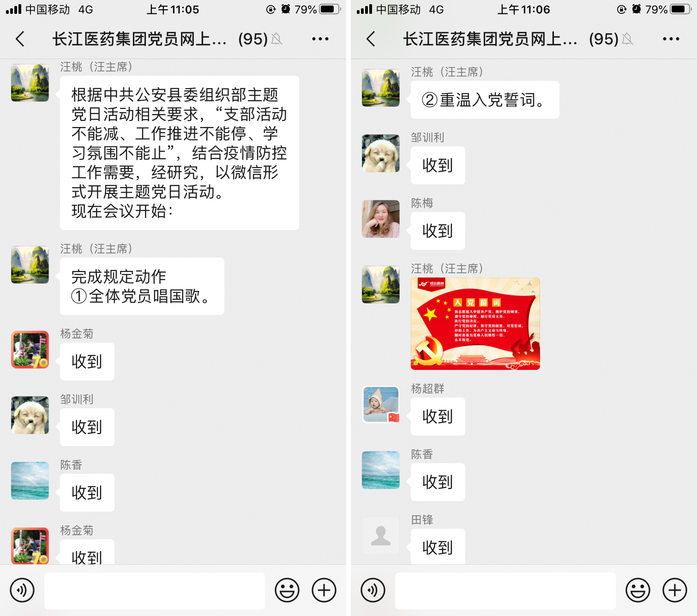697x616 pixels.
Task: Tap 田锋's default gray avatar
Action: pyautogui.click(x=381, y=536)
